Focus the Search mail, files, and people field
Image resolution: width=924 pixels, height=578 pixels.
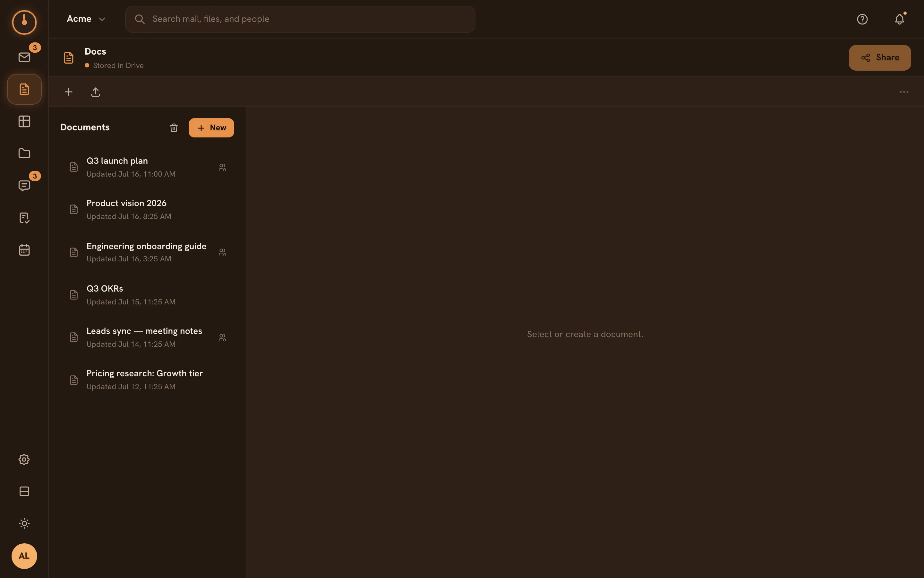300,19
